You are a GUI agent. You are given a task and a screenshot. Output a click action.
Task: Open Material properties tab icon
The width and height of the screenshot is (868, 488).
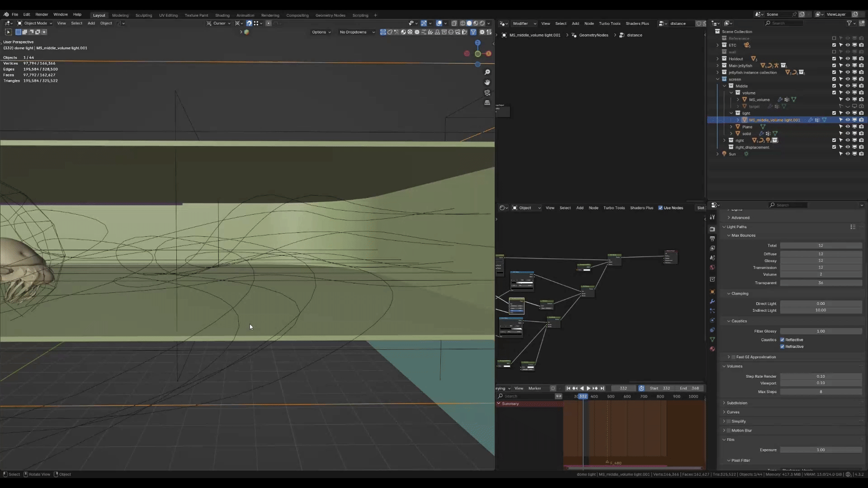click(x=712, y=349)
